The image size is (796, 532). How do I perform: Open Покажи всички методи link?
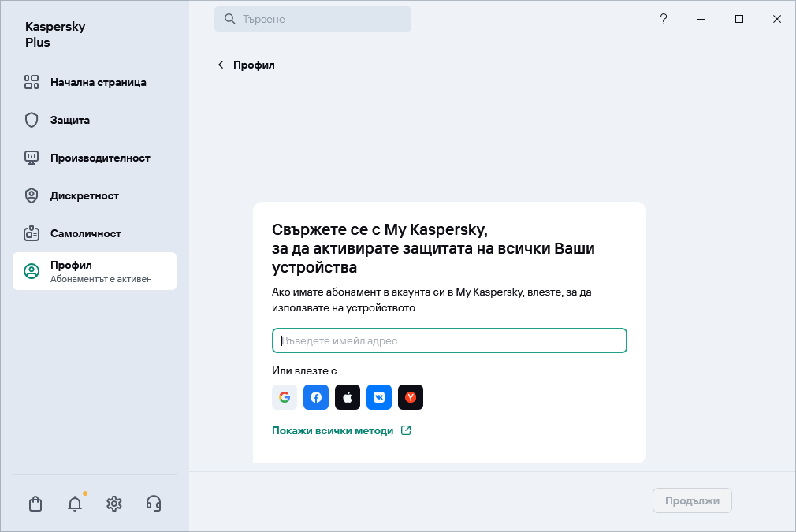pyautogui.click(x=333, y=430)
